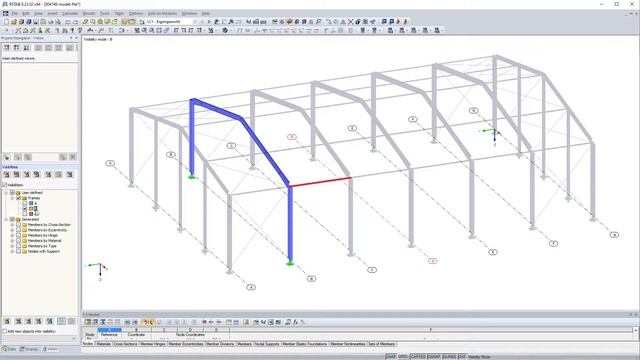The height and width of the screenshot is (360, 640).
Task: Switch to the Member Hinges table tab
Action: [153, 344]
